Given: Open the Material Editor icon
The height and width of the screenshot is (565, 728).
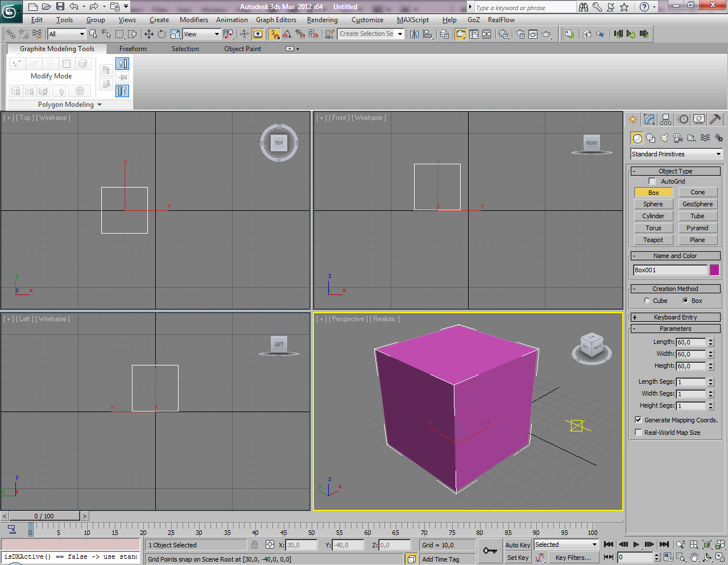Looking at the screenshot, I should point(503,34).
